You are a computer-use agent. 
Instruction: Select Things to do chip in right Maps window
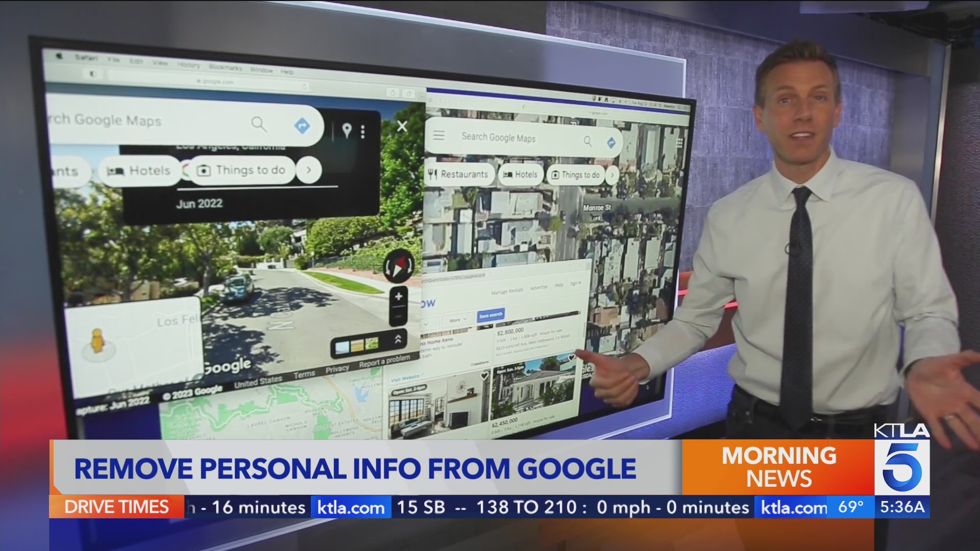576,175
